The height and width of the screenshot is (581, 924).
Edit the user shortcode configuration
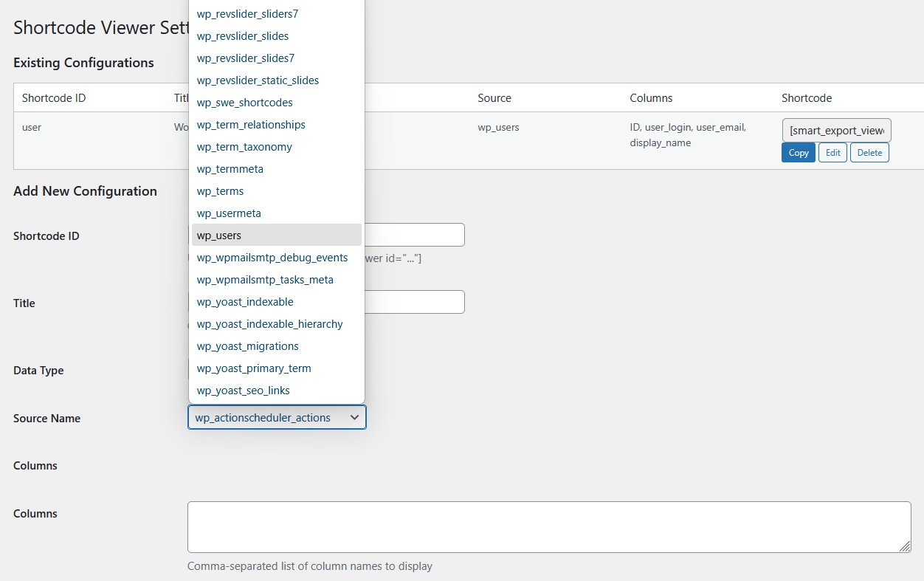[832, 153]
